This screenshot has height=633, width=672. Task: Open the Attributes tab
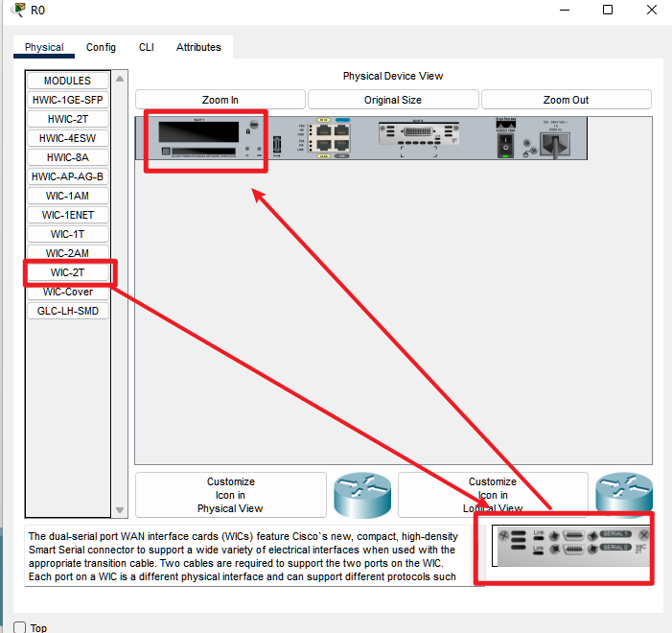click(198, 47)
